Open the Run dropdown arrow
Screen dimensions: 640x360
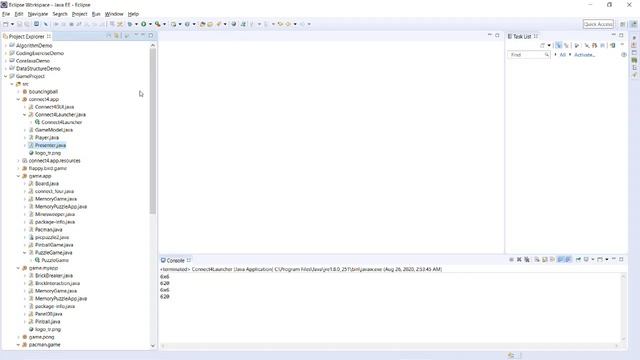tap(150, 24)
